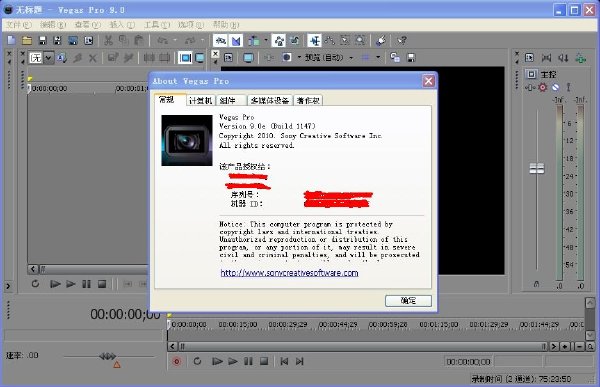
Task: Select the Envelope Edit tool
Action: 330,40
